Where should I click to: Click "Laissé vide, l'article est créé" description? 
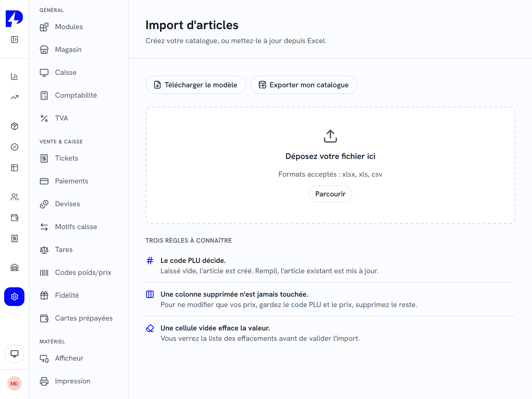click(x=269, y=271)
